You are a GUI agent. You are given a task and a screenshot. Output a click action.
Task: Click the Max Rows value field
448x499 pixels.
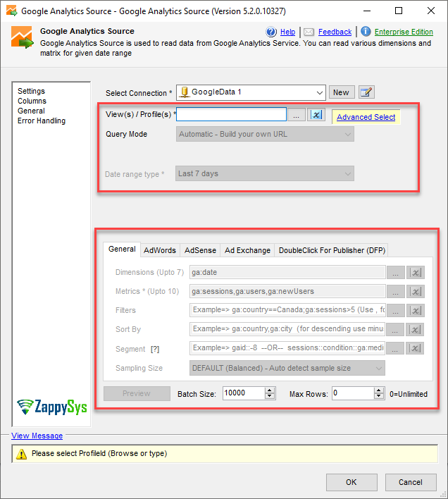(x=353, y=393)
